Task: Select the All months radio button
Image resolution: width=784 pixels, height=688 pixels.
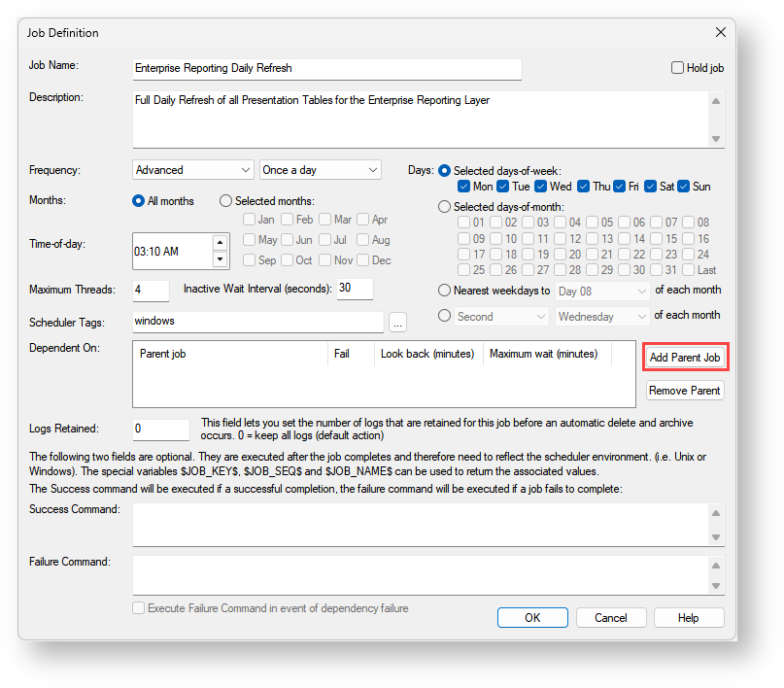Action: click(139, 201)
